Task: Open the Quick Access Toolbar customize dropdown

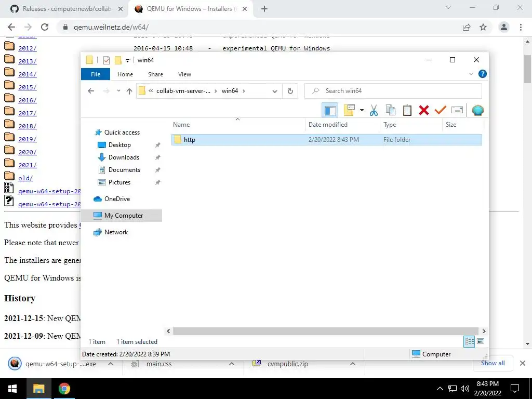Action: click(x=127, y=60)
